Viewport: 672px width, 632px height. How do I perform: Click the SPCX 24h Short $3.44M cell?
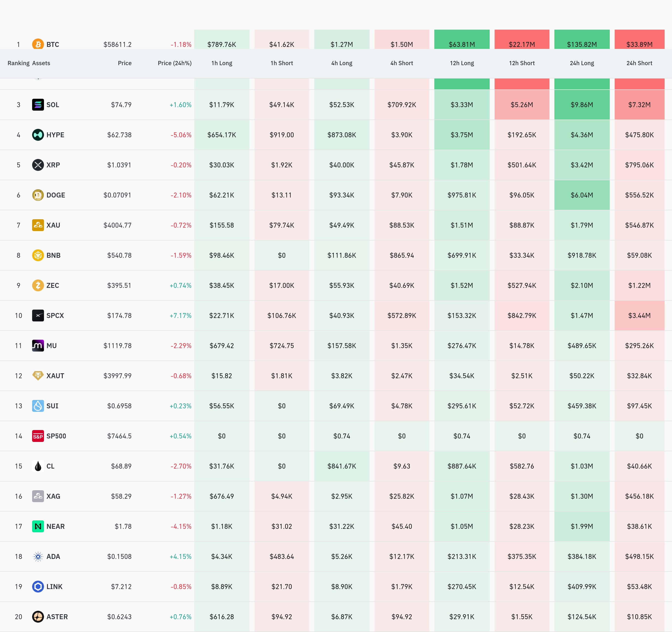click(x=639, y=316)
